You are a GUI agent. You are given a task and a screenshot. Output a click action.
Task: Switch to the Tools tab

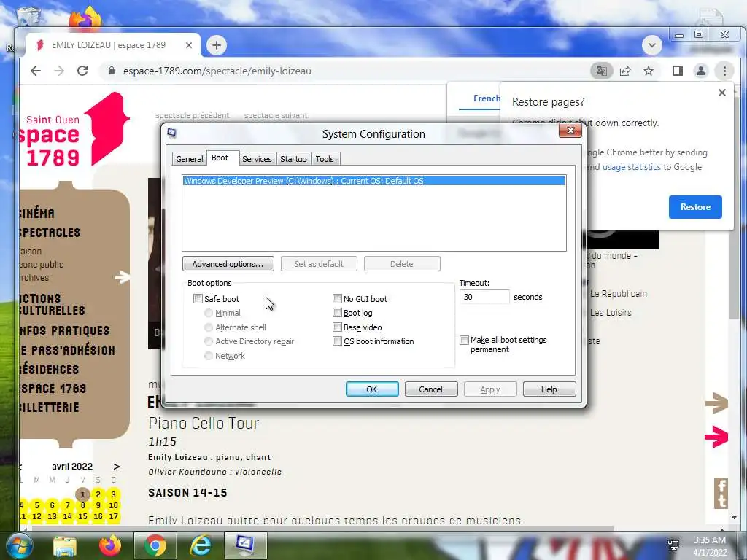325,159
